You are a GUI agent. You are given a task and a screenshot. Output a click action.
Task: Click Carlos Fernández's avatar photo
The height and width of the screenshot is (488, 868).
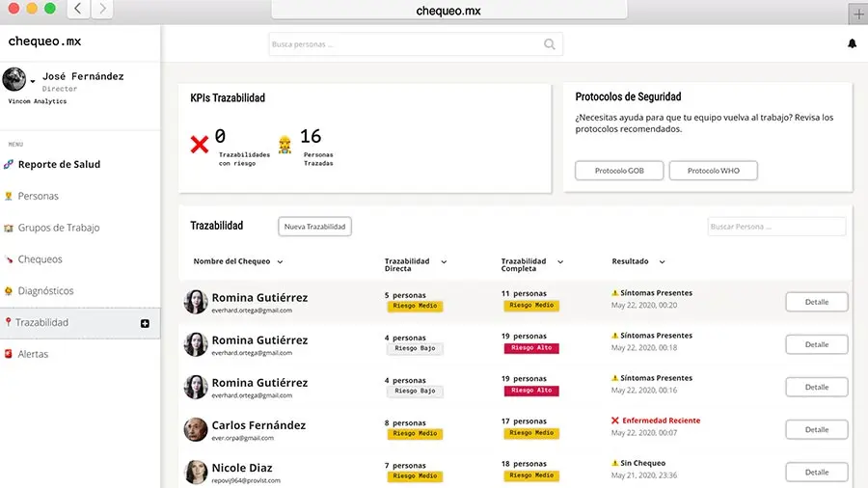click(196, 429)
